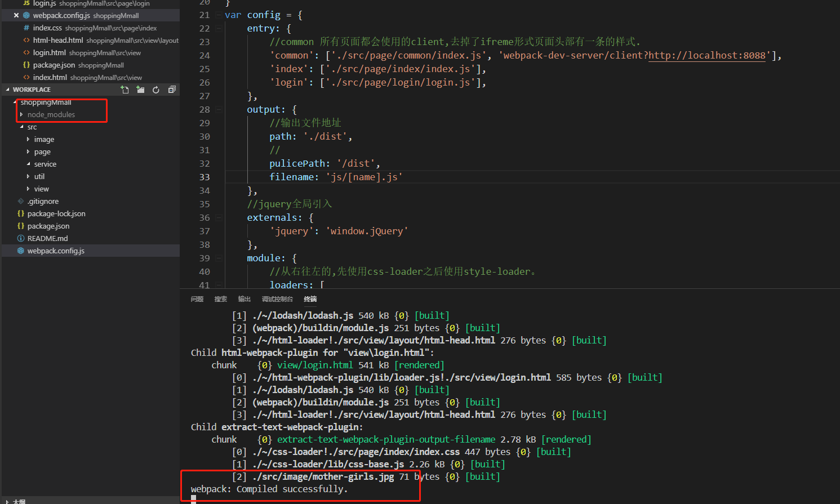Click 'view/login.html' chunk text in terminal
Screen dimensions: 840x504
click(x=315, y=365)
